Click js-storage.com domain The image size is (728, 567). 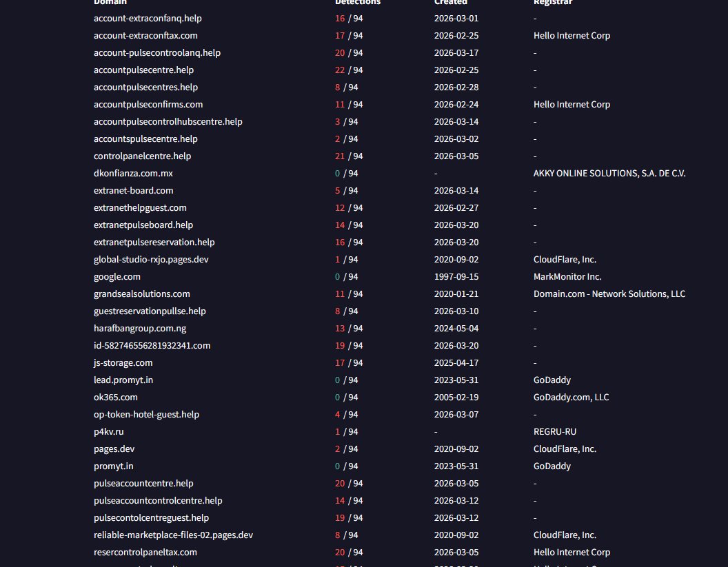(x=123, y=362)
